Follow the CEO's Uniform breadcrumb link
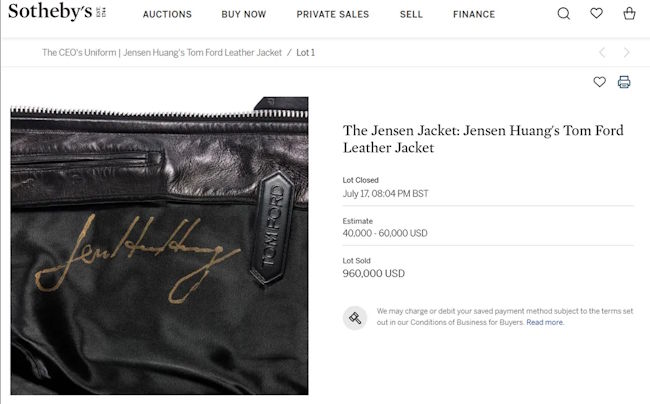 pos(162,53)
